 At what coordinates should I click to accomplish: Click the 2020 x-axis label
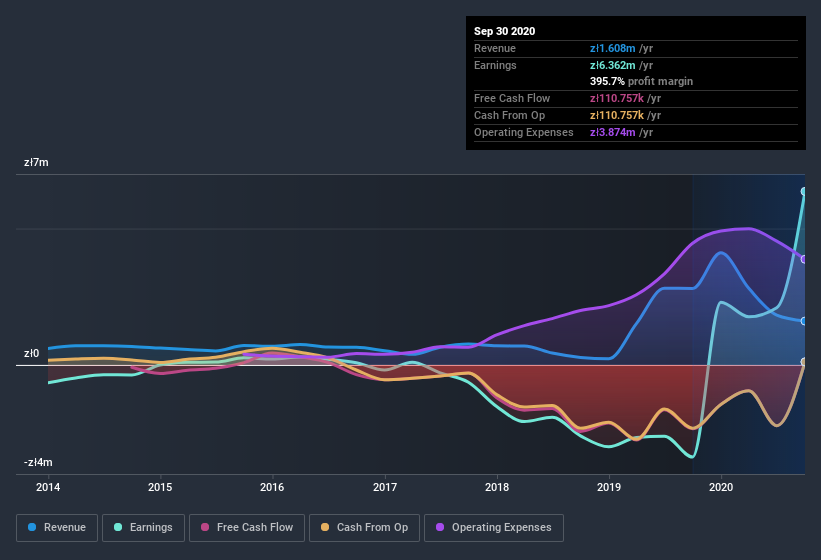[x=720, y=487]
